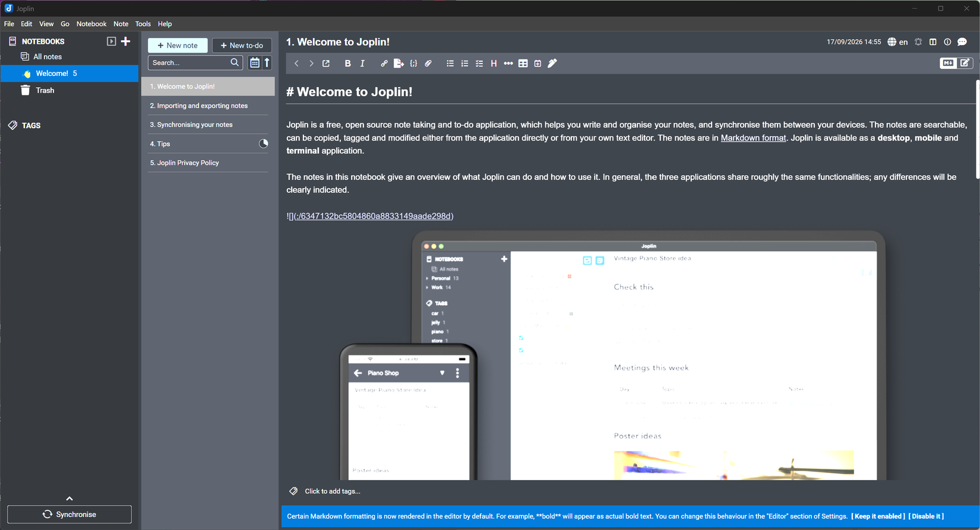Create a new to-do

[x=242, y=46]
